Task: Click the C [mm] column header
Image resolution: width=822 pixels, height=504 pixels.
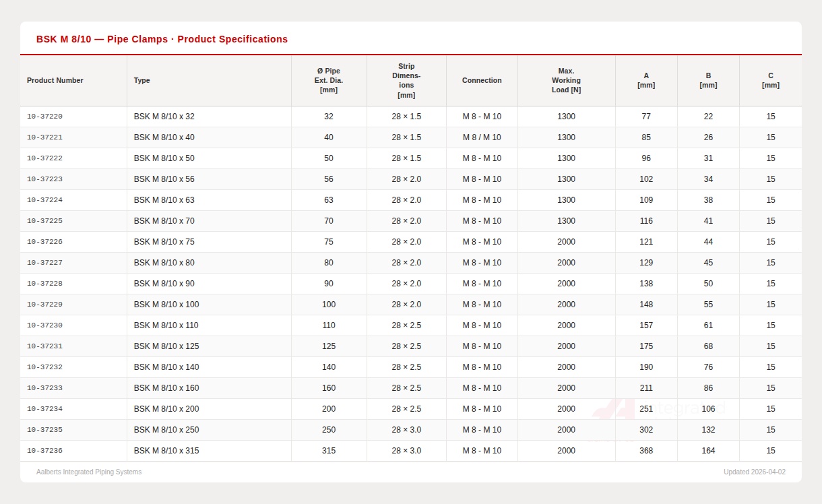Action: 771,80
